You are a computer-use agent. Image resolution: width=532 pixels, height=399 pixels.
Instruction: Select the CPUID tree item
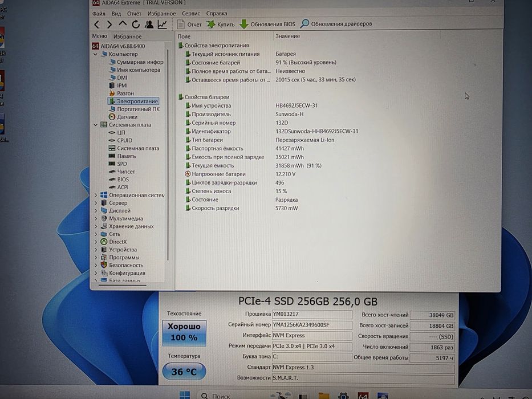(120, 140)
